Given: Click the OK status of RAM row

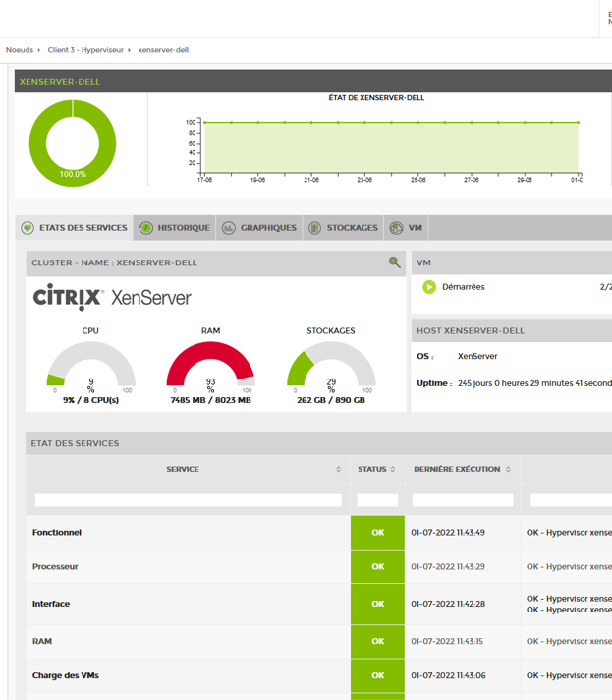Looking at the screenshot, I should [x=378, y=641].
